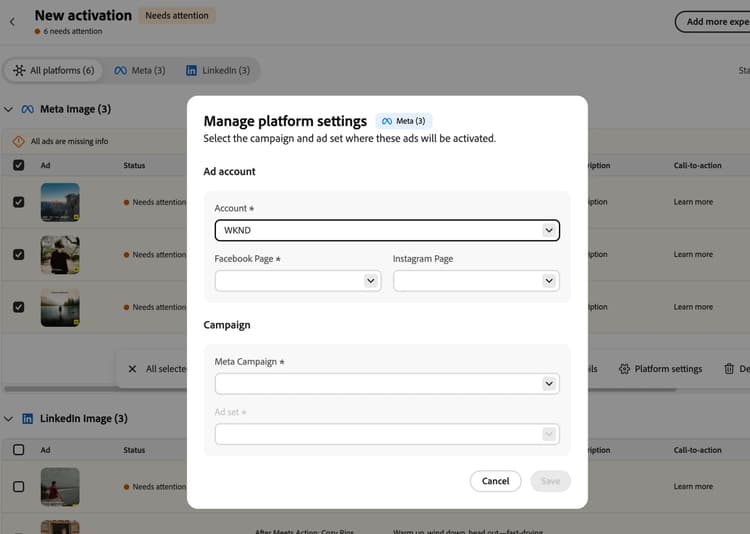Image resolution: width=750 pixels, height=534 pixels.
Task: Click the trash icon in the action bar
Action: coord(729,369)
